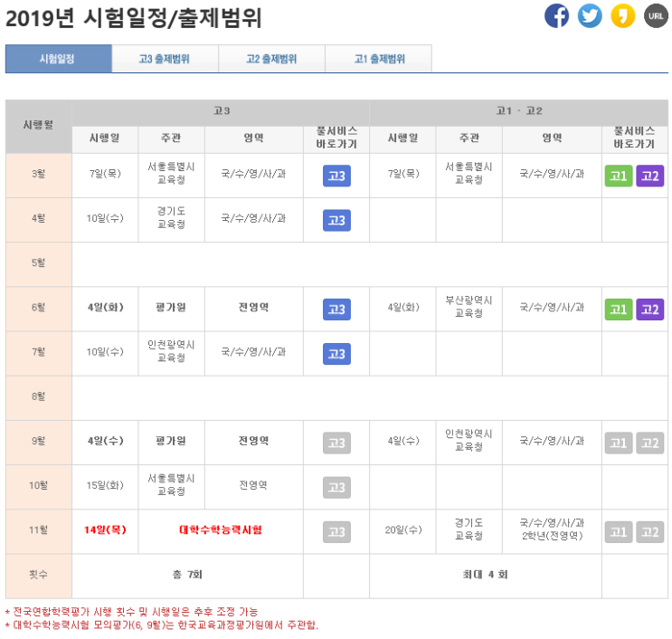Select the 8월 row header
672x639 pixels.
[x=39, y=396]
